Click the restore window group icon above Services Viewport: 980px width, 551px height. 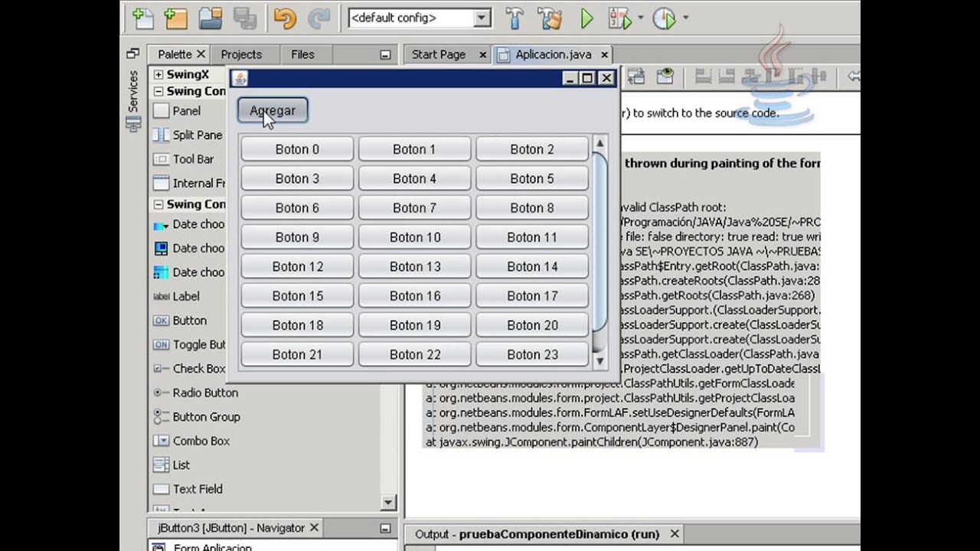tap(133, 54)
